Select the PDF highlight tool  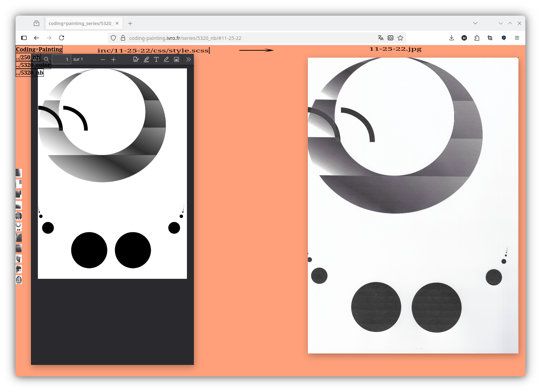coord(146,59)
